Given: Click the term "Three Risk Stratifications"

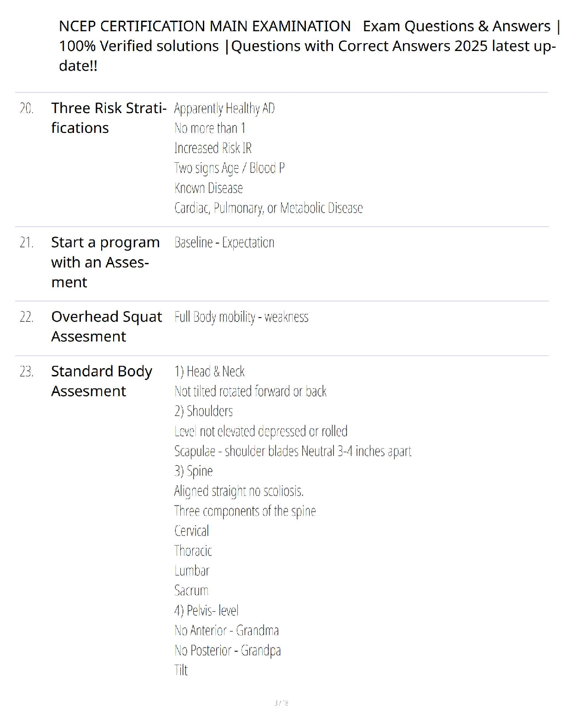Looking at the screenshot, I should [109, 118].
